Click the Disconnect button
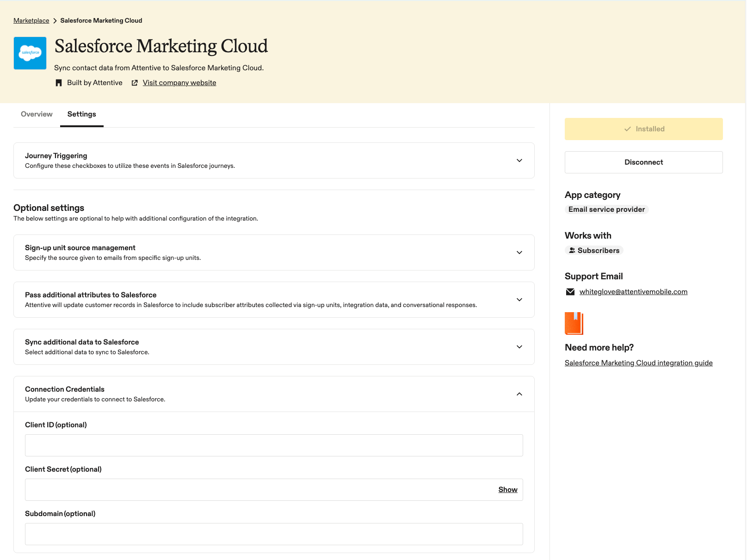 coord(644,162)
